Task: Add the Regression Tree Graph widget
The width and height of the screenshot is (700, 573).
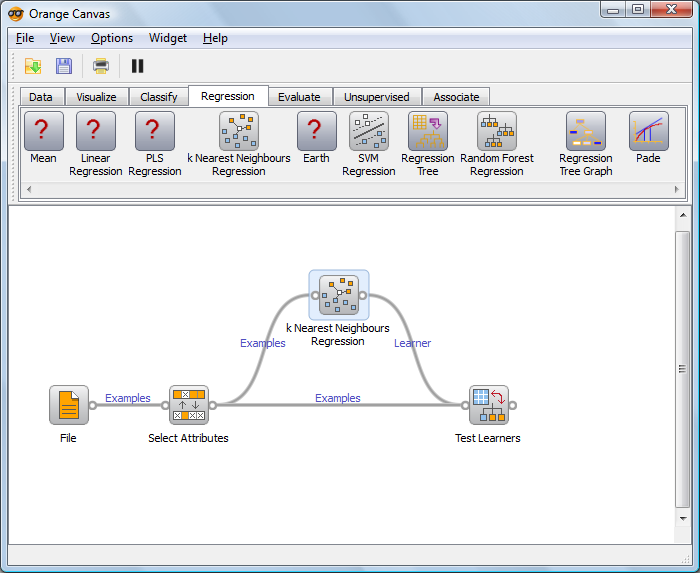Action: [x=586, y=131]
